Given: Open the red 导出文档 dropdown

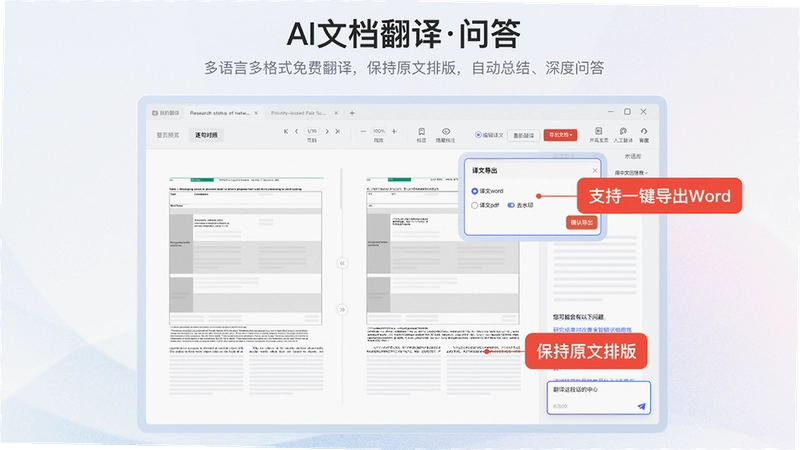Looking at the screenshot, I should click(x=560, y=135).
